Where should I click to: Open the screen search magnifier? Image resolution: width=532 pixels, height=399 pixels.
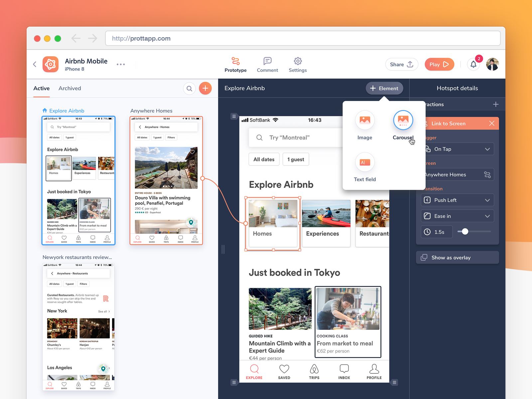(x=190, y=88)
